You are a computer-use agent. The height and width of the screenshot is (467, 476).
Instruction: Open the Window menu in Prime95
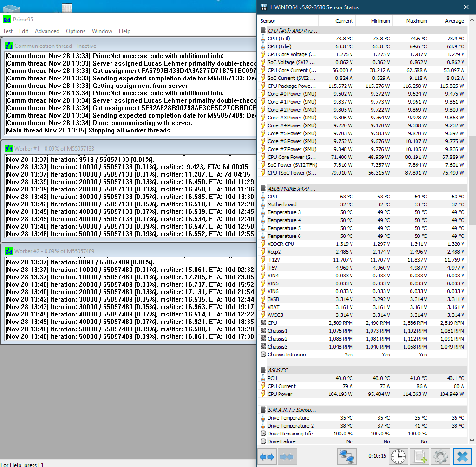tap(102, 31)
